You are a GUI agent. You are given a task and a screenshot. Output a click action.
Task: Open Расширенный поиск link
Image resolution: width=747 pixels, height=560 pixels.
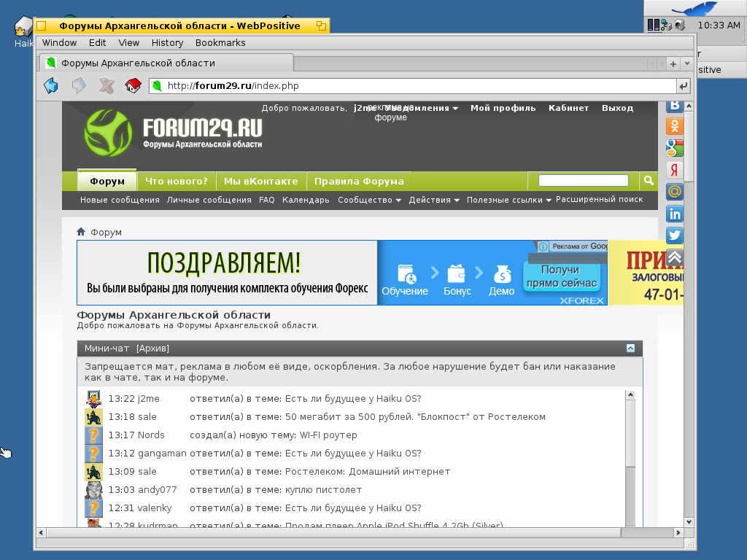click(600, 200)
